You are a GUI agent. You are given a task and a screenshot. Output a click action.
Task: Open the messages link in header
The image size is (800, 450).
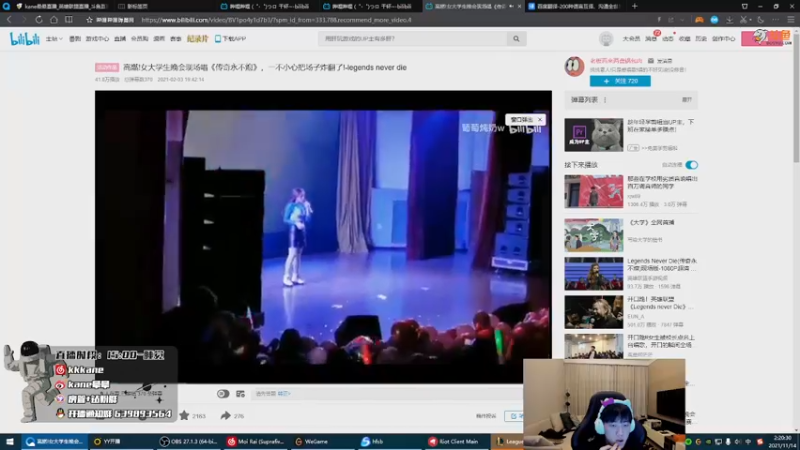click(651, 39)
